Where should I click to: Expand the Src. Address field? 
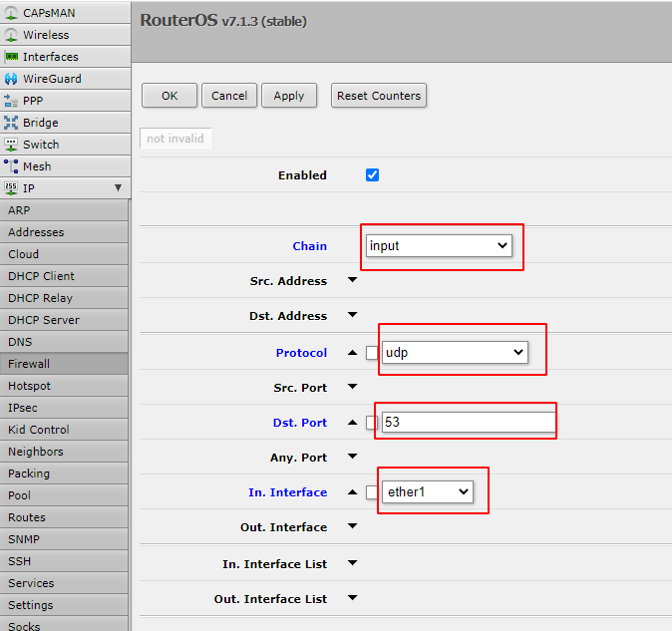click(353, 280)
